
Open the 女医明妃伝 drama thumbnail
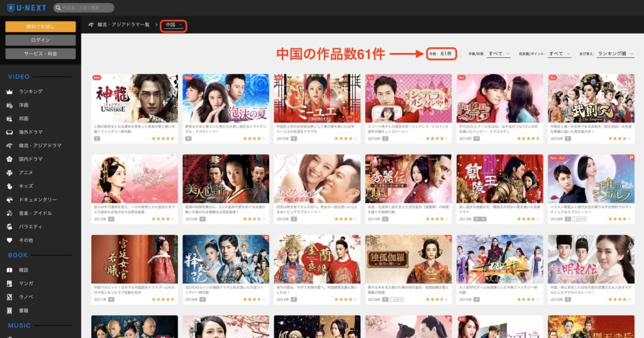click(x=591, y=259)
